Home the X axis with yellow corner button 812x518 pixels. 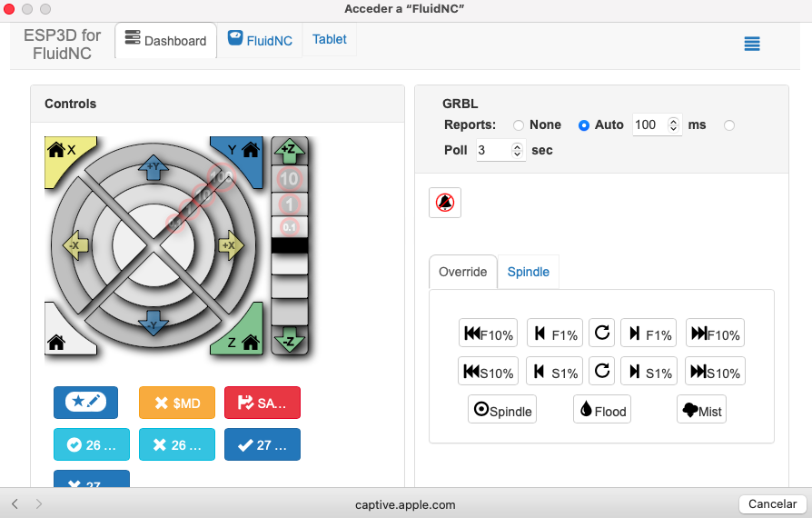(x=62, y=155)
